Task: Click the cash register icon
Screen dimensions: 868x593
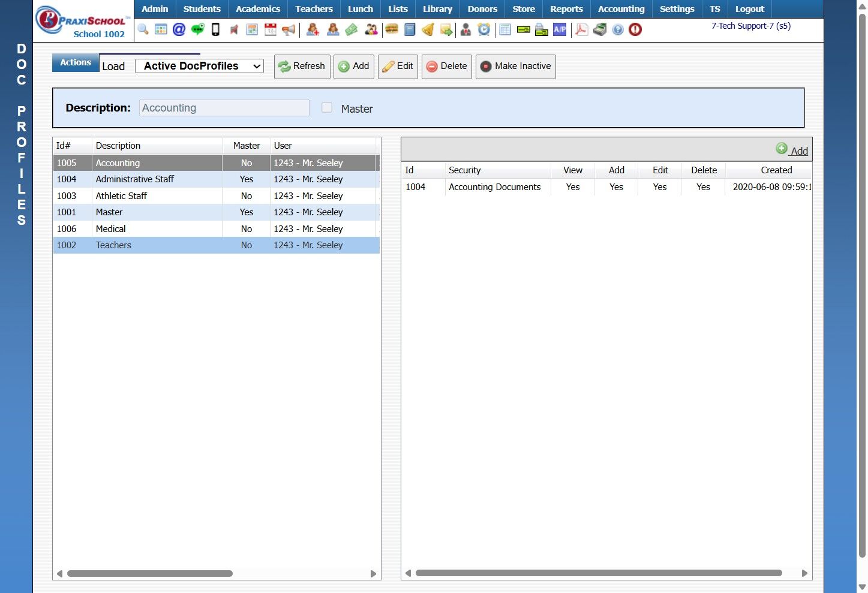Action: tap(600, 29)
